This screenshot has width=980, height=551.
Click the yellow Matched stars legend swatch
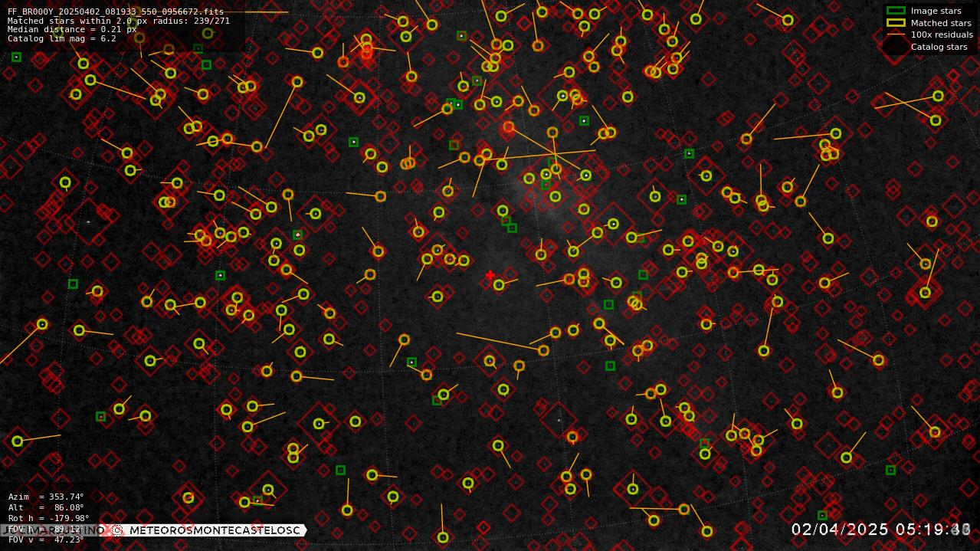click(x=895, y=23)
